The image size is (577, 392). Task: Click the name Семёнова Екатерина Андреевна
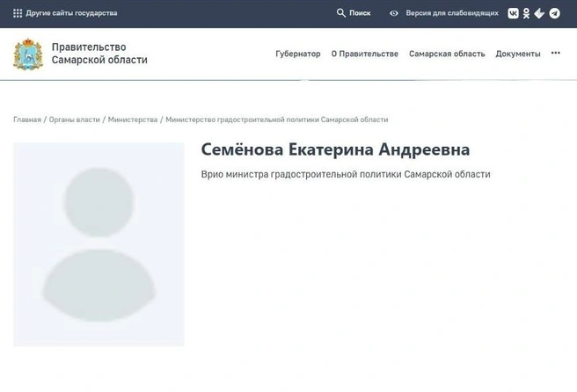click(x=335, y=149)
